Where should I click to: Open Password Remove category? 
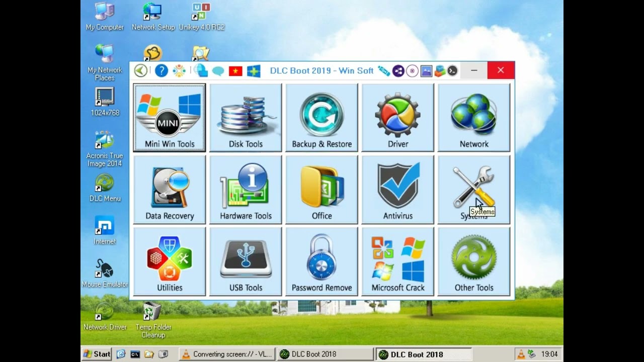pos(321,261)
